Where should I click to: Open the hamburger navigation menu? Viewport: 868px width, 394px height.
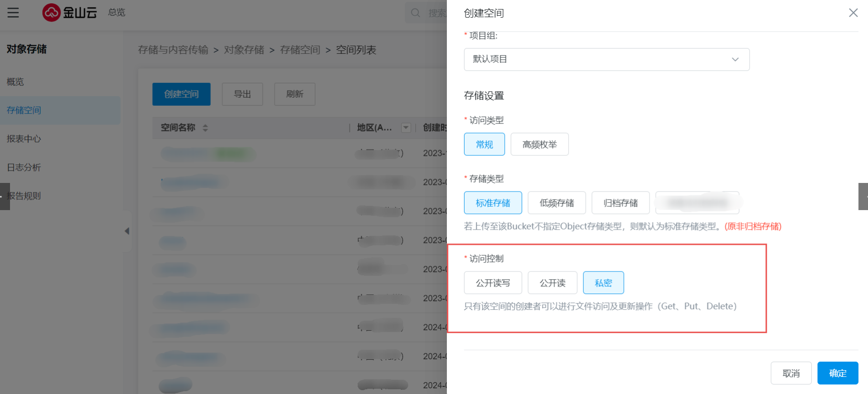13,13
